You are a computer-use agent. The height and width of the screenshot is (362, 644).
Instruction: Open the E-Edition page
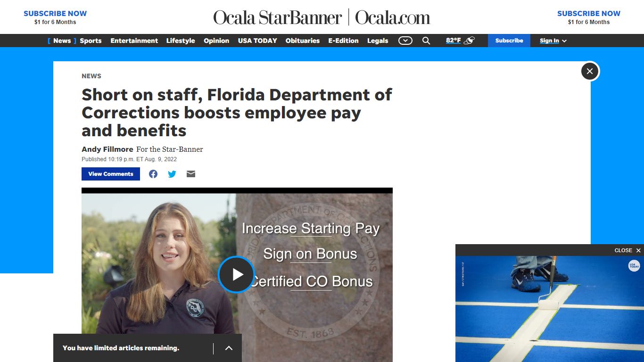[343, 41]
